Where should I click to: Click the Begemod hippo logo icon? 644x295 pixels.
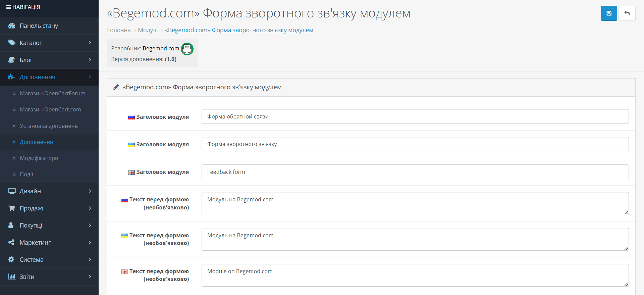187,49
